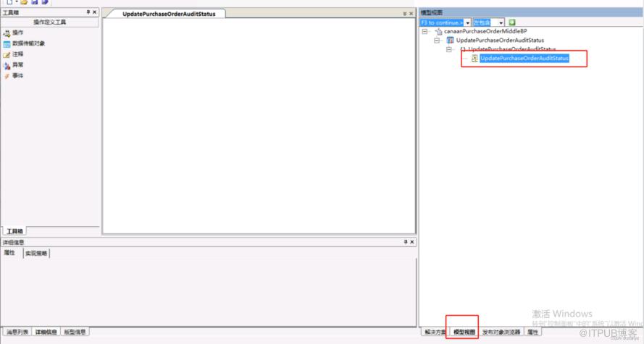
Task: Click the 操作定义工具 group header
Action: (50, 22)
